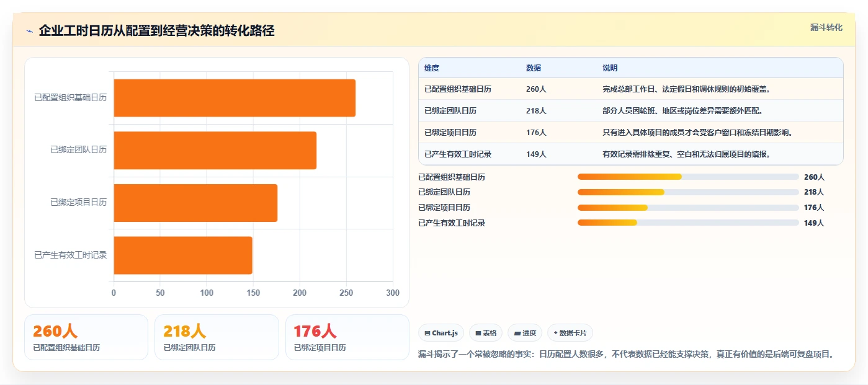Viewport: 868px width, 385px height.
Task: Click the 漏斗转化 tag in header
Action: pyautogui.click(x=826, y=27)
